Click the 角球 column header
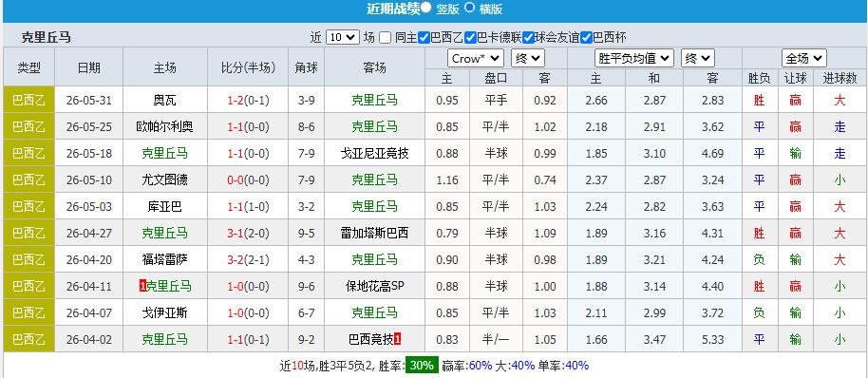Image resolution: width=868 pixels, height=378 pixels. [306, 67]
